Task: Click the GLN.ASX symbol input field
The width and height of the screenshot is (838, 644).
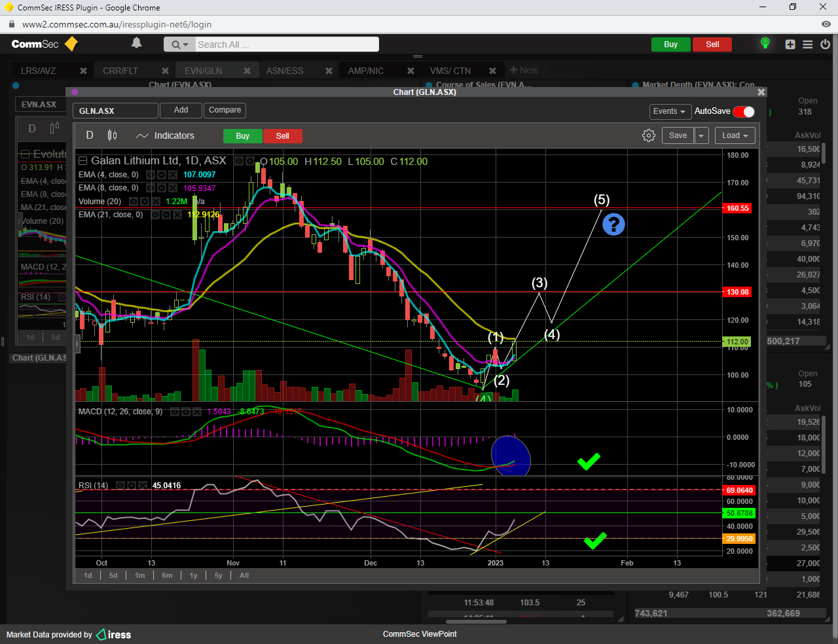Action: 115,111
